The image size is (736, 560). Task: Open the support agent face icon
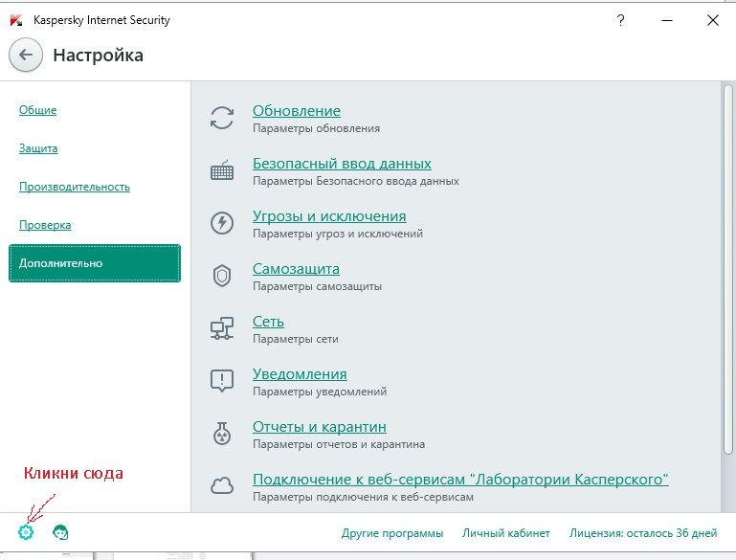coord(60,532)
